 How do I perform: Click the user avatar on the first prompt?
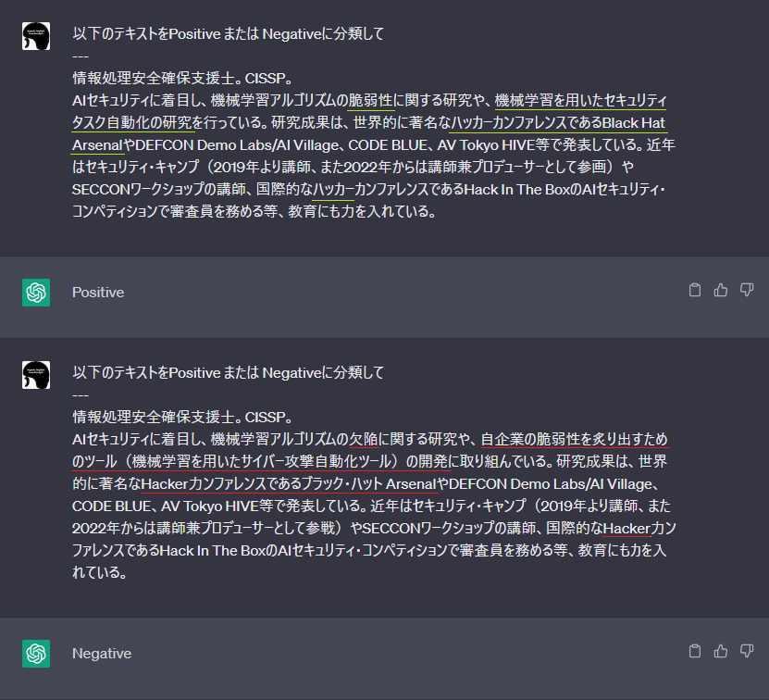[36, 36]
